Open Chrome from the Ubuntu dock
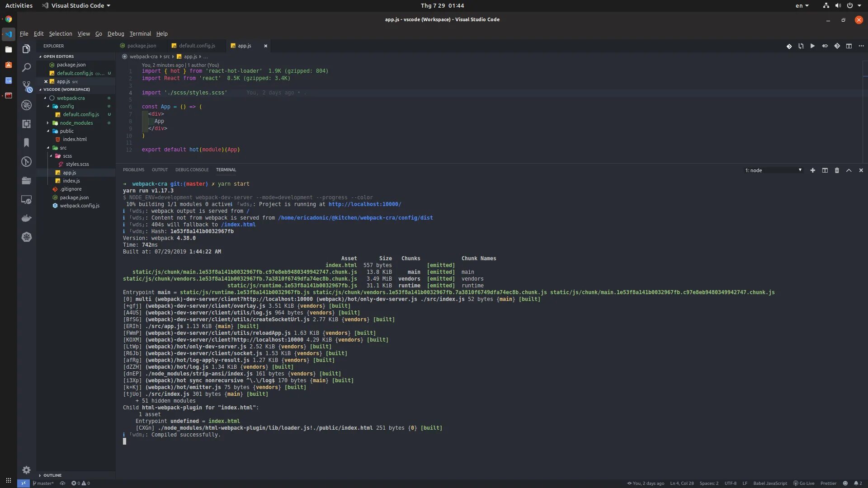This screenshot has height=488, width=868. coord(8,19)
